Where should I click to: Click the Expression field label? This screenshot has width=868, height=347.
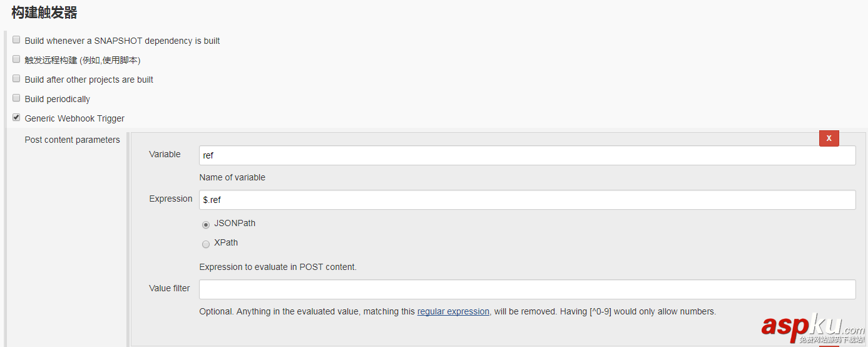pyautogui.click(x=170, y=199)
